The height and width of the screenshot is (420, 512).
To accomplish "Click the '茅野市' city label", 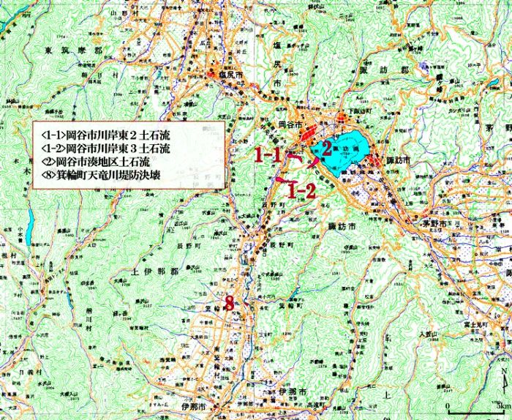I will (434, 225).
